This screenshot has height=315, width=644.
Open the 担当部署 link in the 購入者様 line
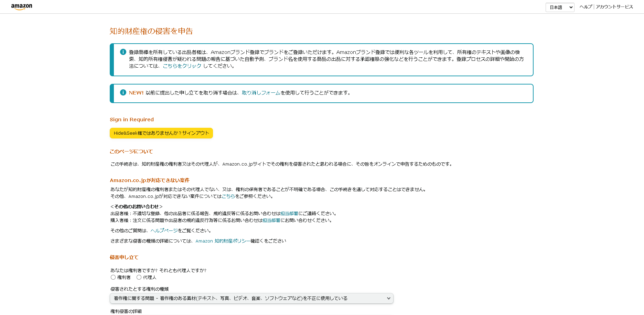click(271, 221)
